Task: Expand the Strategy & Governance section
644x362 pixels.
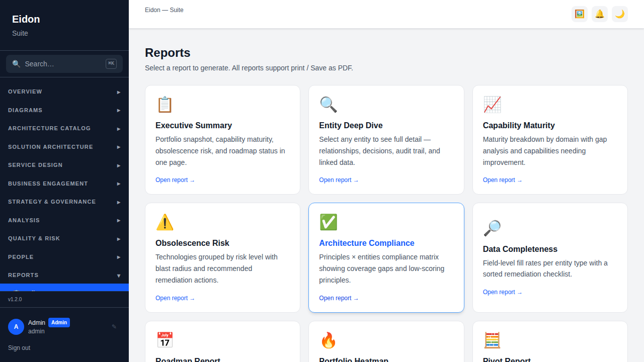Action: 64,202
